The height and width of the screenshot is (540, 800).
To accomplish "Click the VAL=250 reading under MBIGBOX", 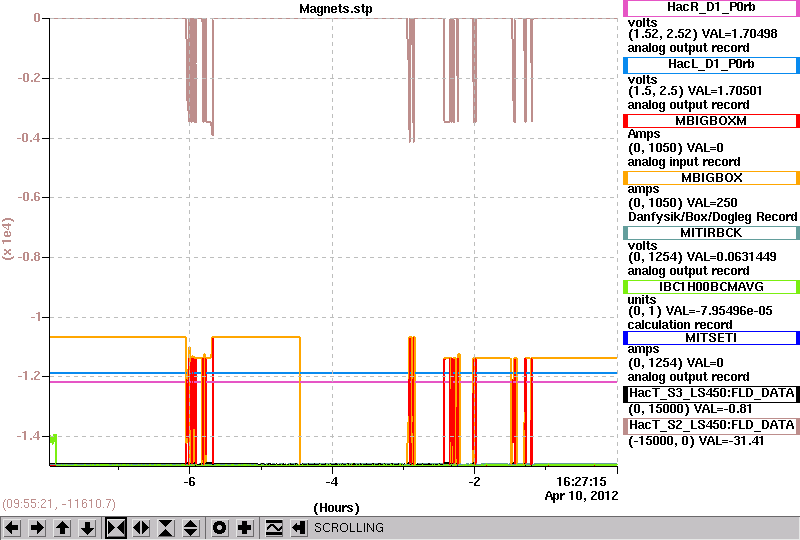I will 712,203.
